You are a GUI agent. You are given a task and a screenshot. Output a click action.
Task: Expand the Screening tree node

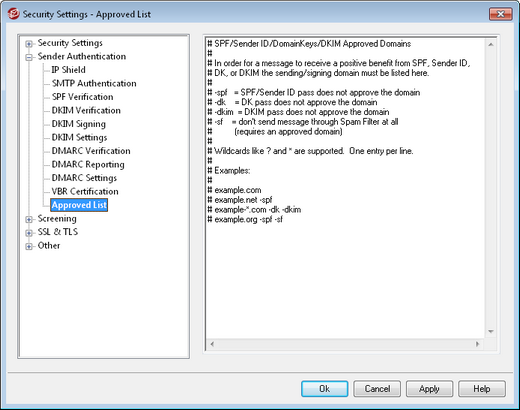[29, 220]
